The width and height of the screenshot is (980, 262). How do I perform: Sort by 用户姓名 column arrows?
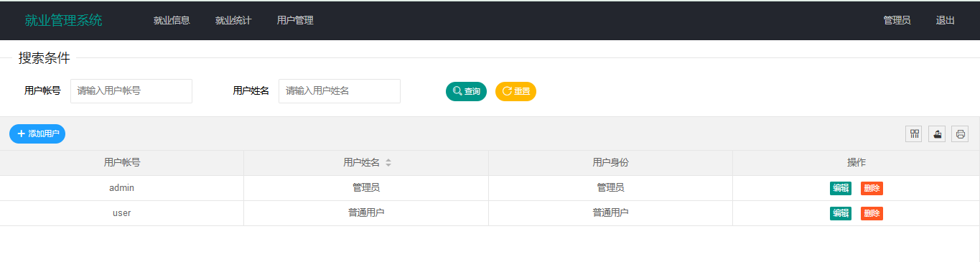coord(388,163)
